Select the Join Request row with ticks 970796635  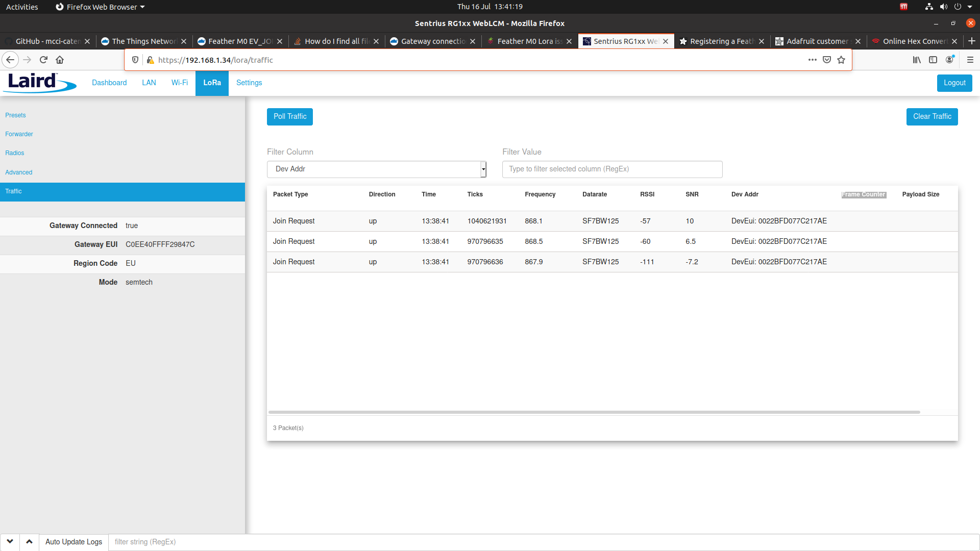tap(612, 241)
